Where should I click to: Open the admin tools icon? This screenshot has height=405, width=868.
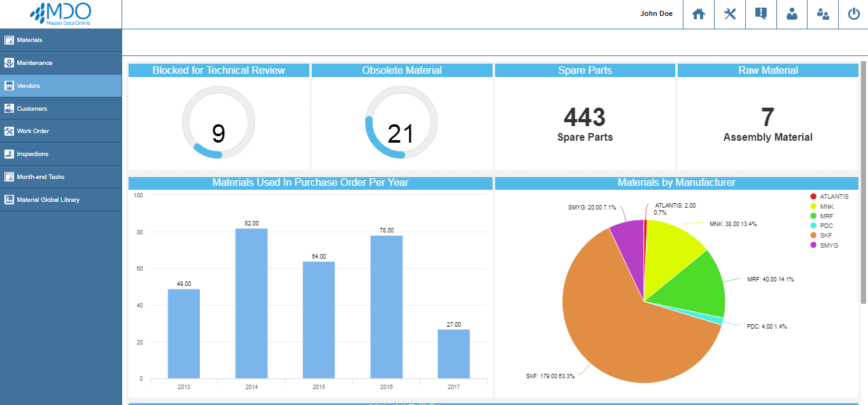click(x=729, y=14)
